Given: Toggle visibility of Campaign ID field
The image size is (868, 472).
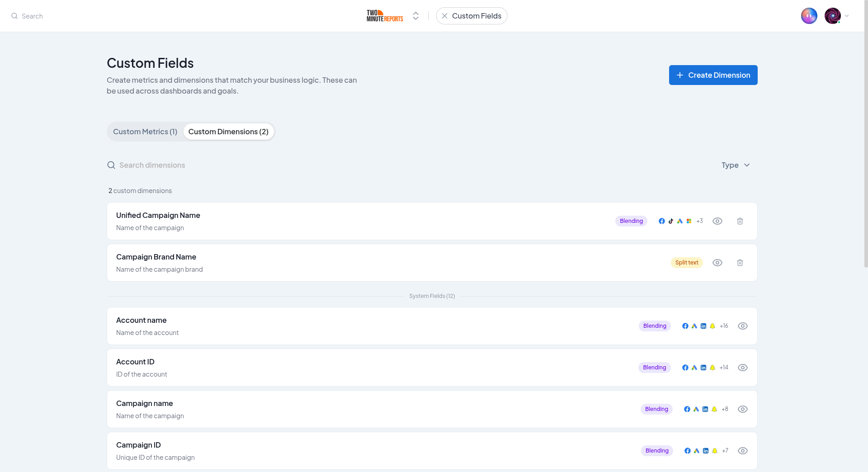Looking at the screenshot, I should tap(743, 451).
